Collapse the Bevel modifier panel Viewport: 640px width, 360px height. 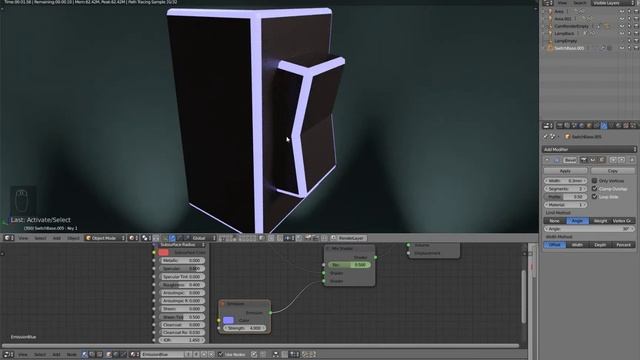click(547, 160)
